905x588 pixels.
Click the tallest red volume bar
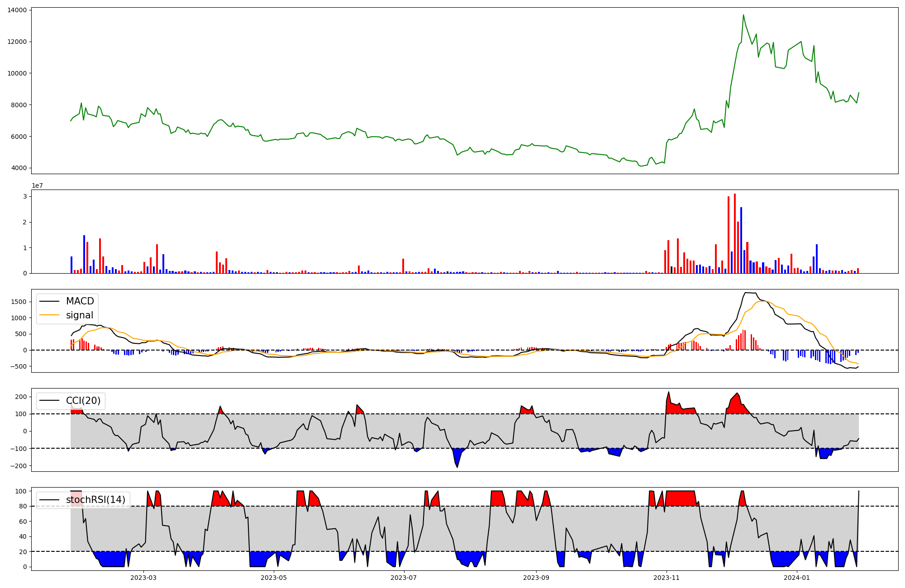(x=735, y=233)
